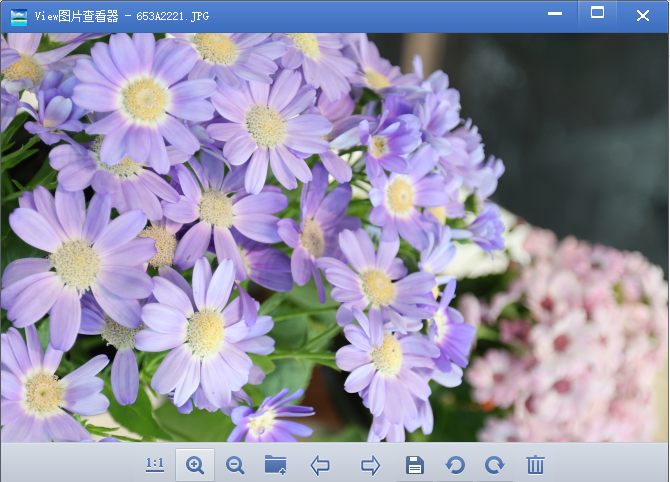
Task: Maximize the image viewer window
Action: coord(597,13)
